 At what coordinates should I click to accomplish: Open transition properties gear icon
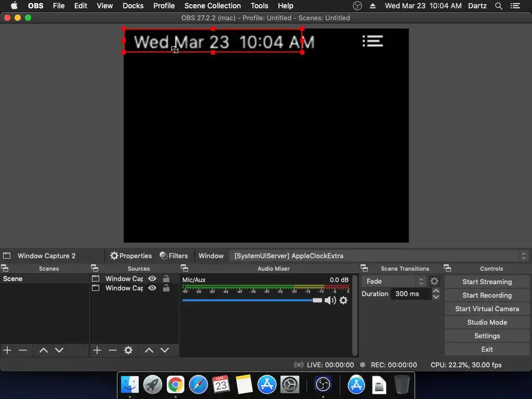(434, 281)
